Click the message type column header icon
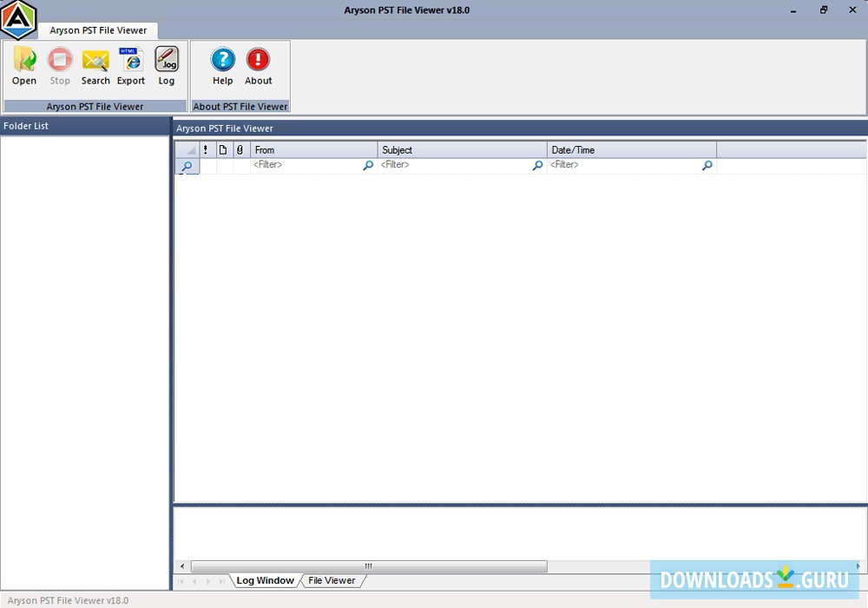 tap(223, 149)
